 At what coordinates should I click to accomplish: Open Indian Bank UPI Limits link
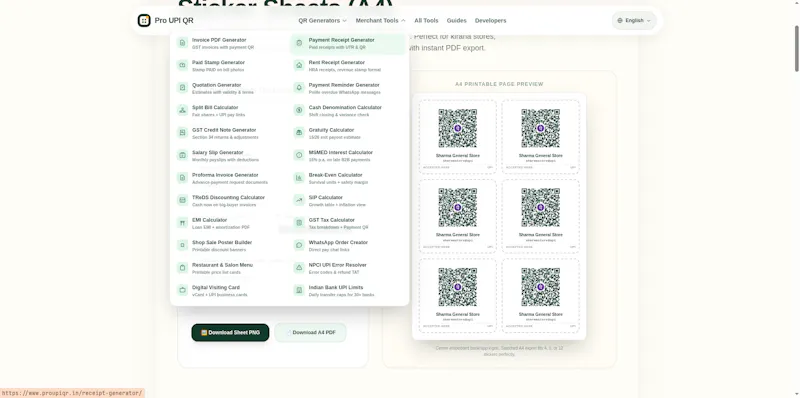tap(348, 290)
